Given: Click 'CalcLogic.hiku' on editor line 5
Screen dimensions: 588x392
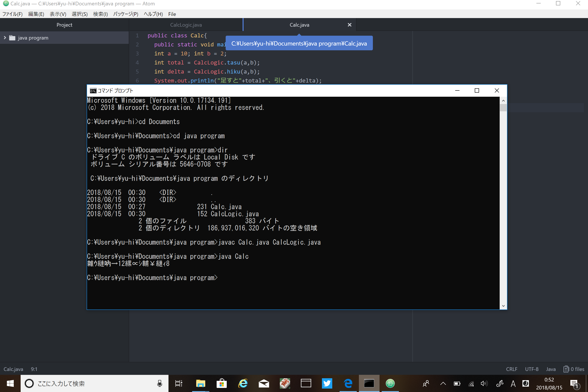Looking at the screenshot, I should click(217, 72).
